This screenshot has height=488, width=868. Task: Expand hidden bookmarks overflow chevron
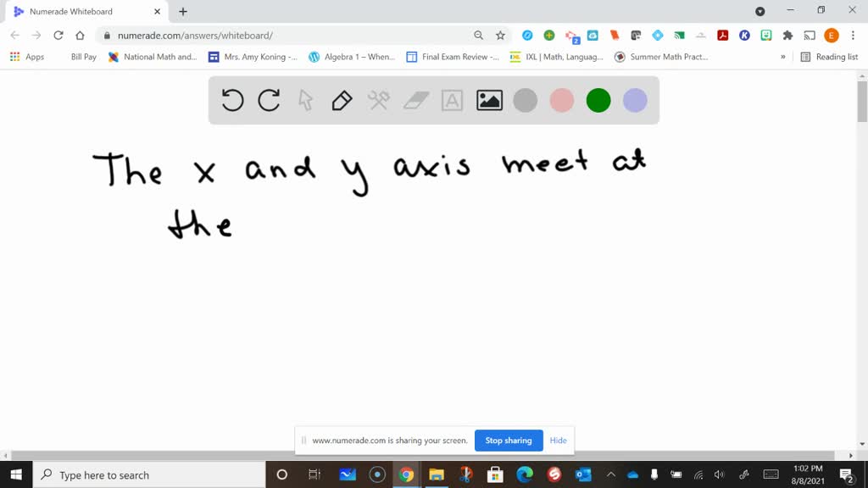click(782, 57)
